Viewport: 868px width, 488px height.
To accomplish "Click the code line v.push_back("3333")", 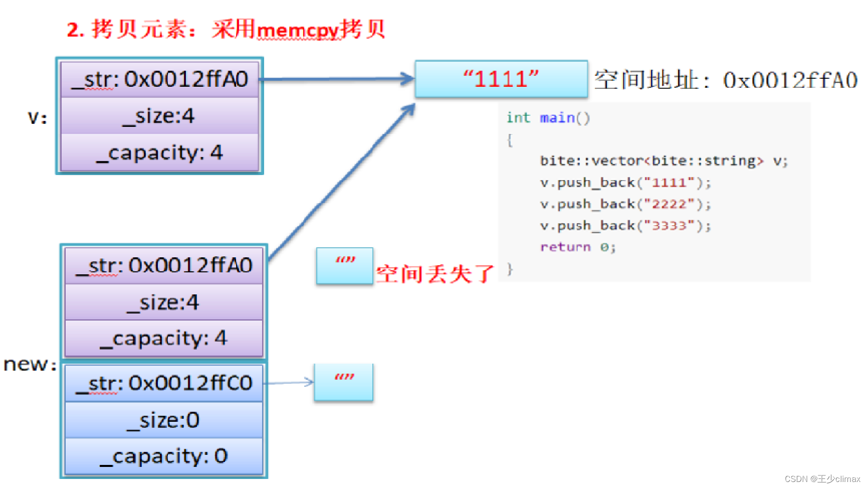I will [625, 226].
